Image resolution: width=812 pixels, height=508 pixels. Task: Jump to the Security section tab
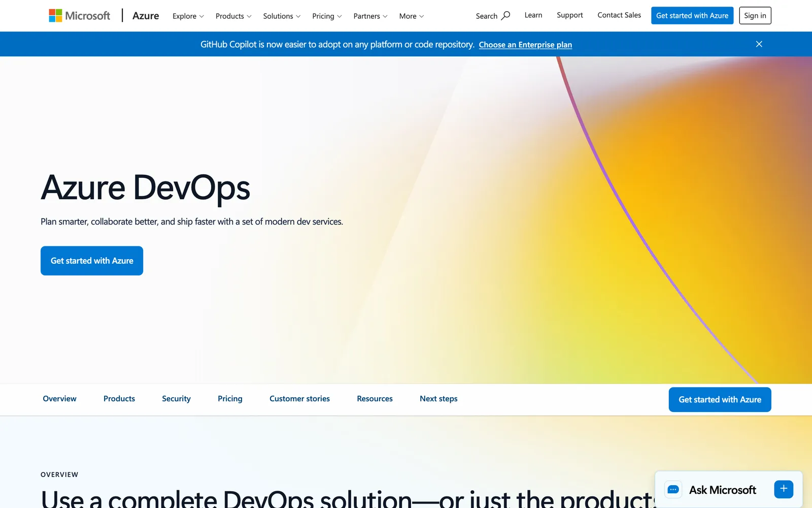pyautogui.click(x=176, y=399)
